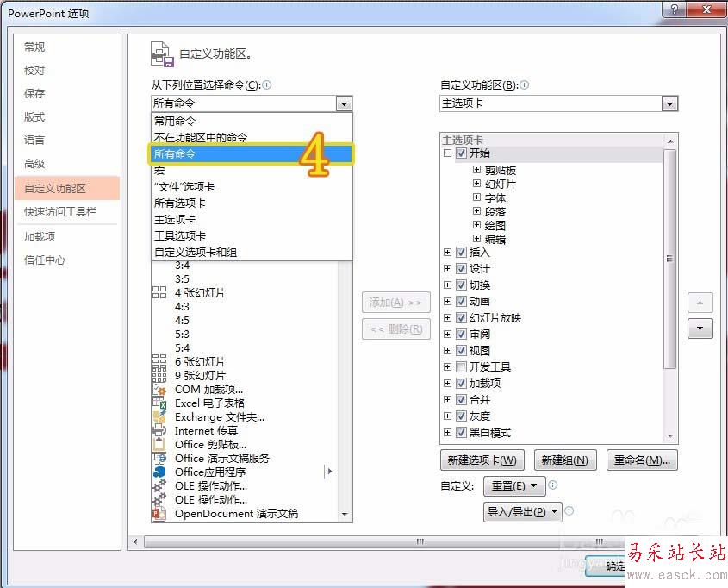Enable the 开发工具 tab checkbox
The height and width of the screenshot is (588, 728).
point(461,367)
